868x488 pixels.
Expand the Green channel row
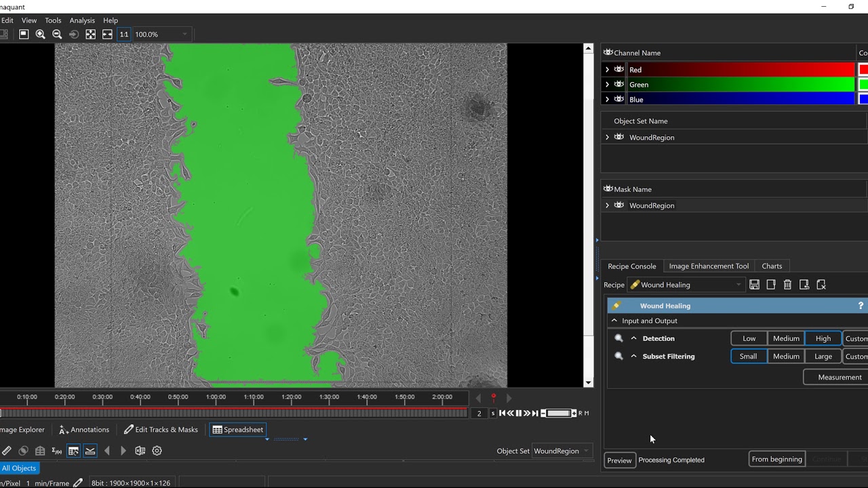point(607,84)
